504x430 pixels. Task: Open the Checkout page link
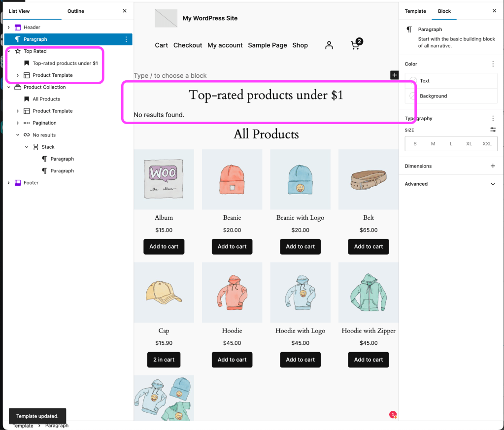187,45
